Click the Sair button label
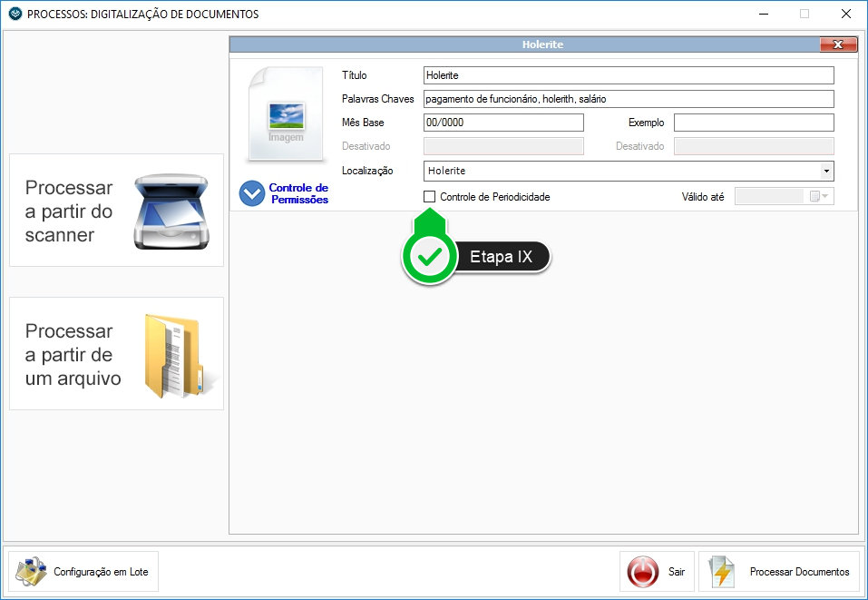Viewport: 868px width, 600px height. [x=677, y=572]
